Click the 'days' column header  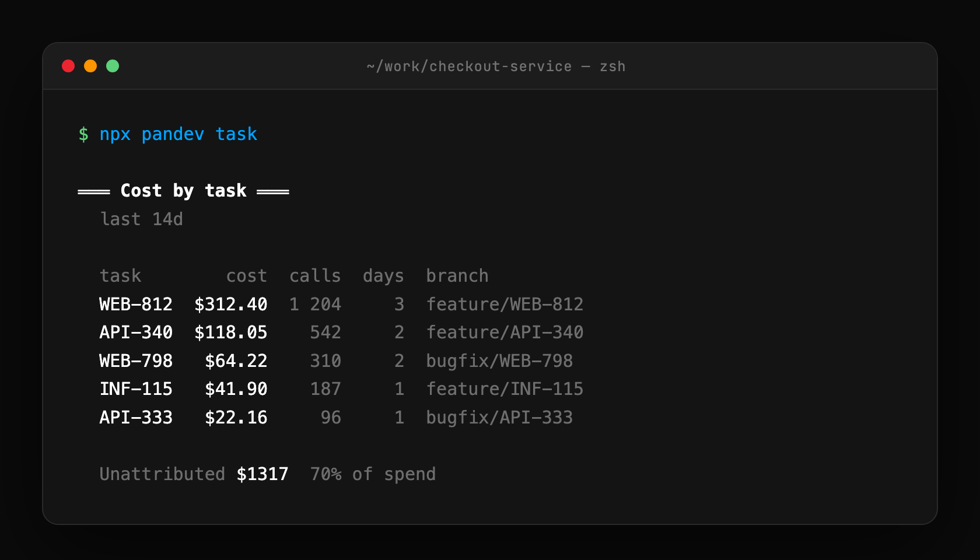pyautogui.click(x=383, y=276)
